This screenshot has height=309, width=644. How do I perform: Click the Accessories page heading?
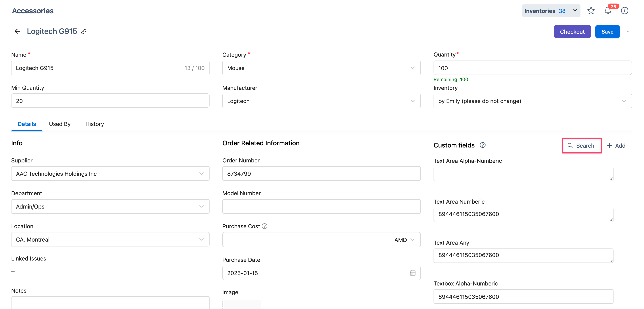(33, 11)
